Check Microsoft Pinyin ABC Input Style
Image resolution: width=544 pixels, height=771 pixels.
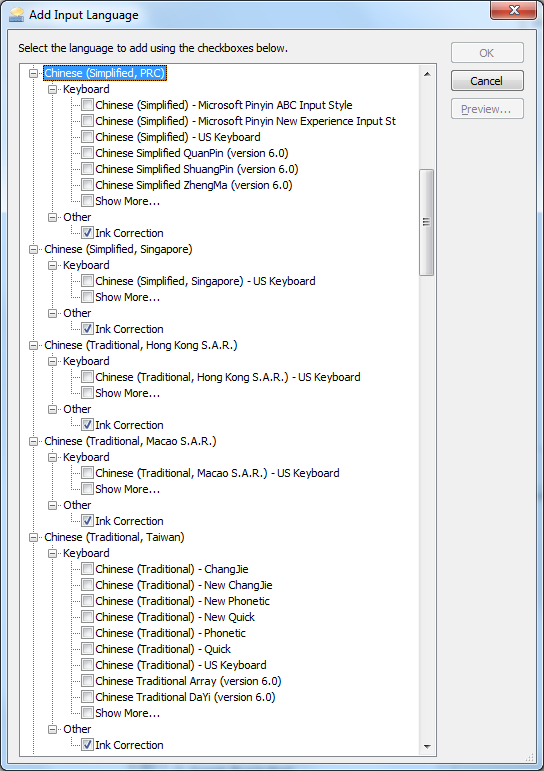(88, 105)
